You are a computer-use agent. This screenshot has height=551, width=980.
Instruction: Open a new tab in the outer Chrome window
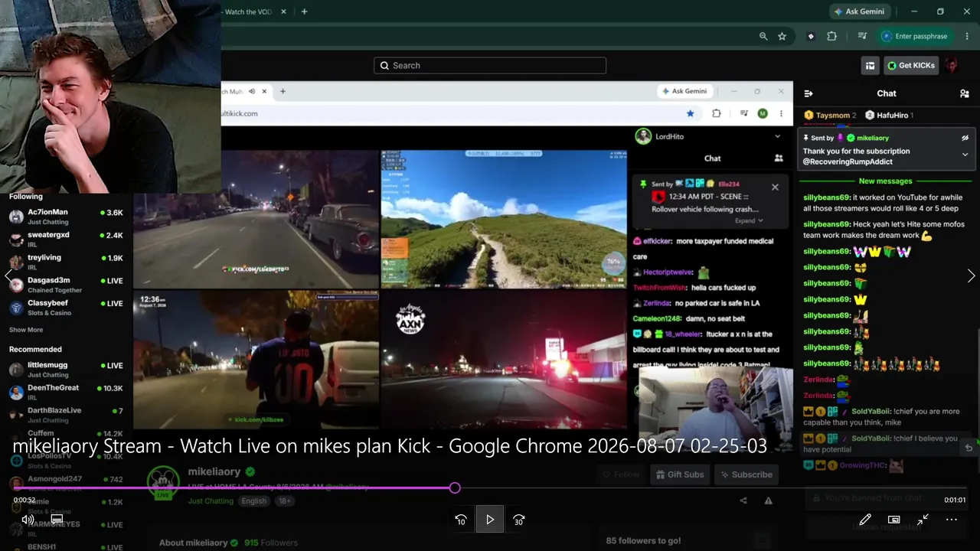click(x=304, y=11)
